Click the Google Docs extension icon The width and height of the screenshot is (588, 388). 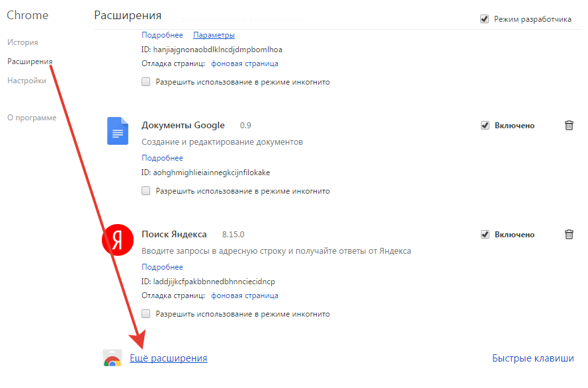[x=118, y=131]
